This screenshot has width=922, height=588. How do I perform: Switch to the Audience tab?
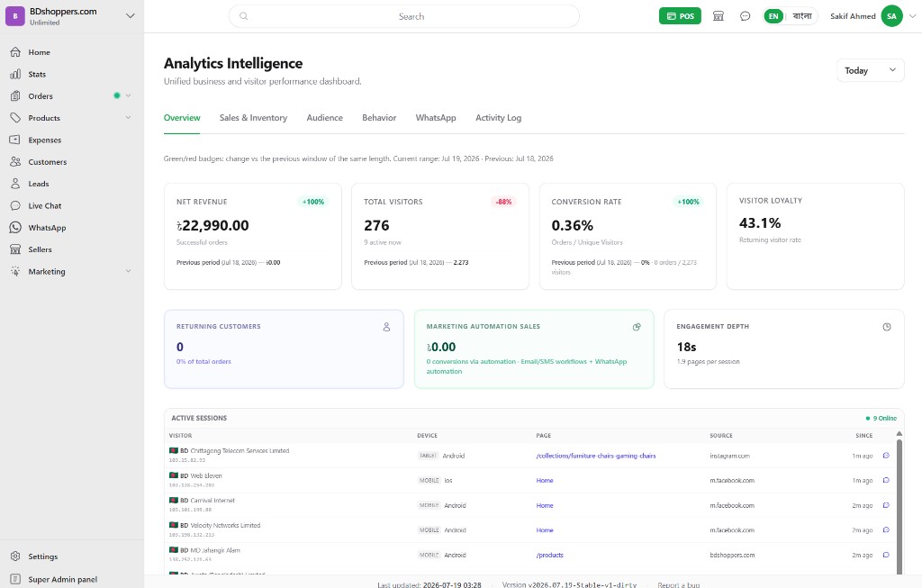pos(324,118)
